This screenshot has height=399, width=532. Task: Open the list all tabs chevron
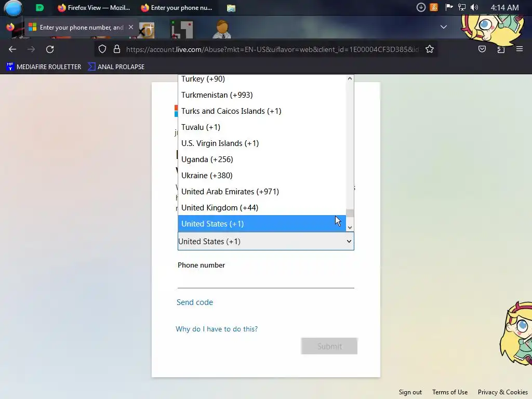pos(444,27)
